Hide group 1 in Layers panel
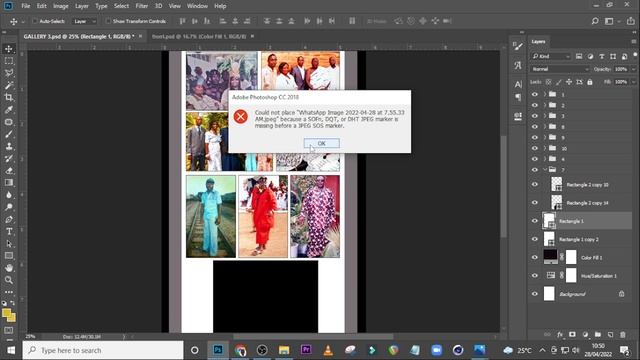The width and height of the screenshot is (640, 360). point(535,94)
